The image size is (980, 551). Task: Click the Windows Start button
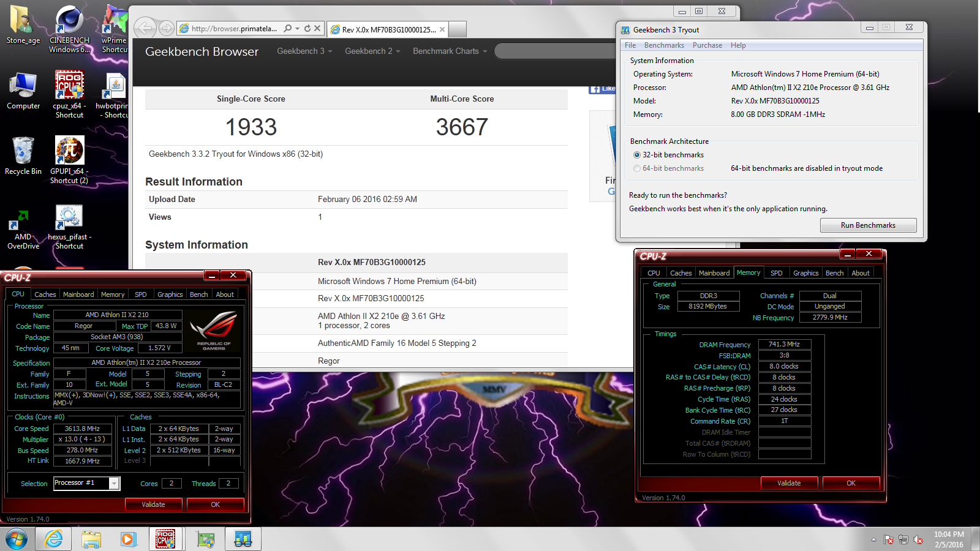point(17,539)
